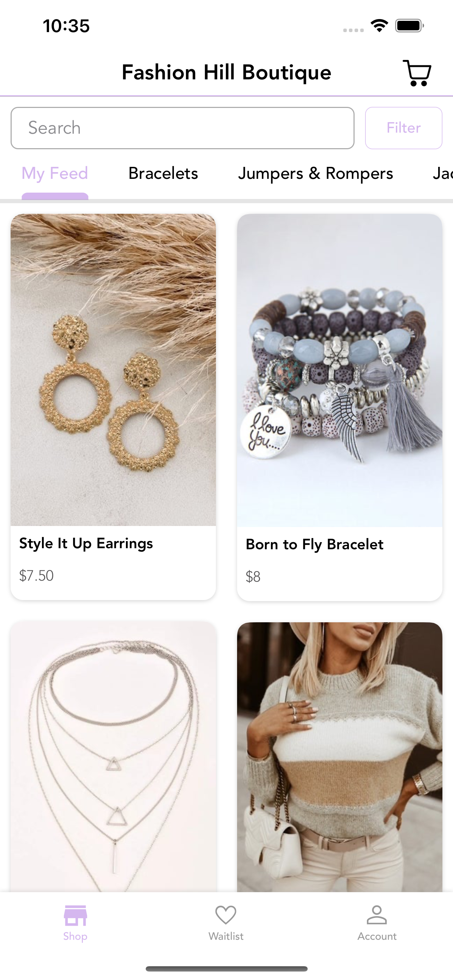Image resolution: width=453 pixels, height=980 pixels.
Task: Open the Waitlist heart icon
Action: point(226,915)
